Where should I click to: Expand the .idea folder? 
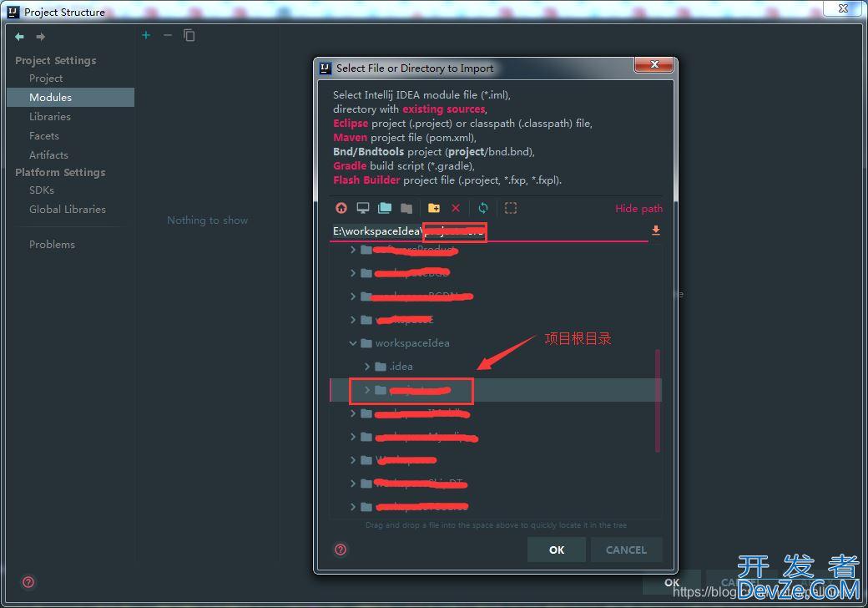[x=367, y=367]
